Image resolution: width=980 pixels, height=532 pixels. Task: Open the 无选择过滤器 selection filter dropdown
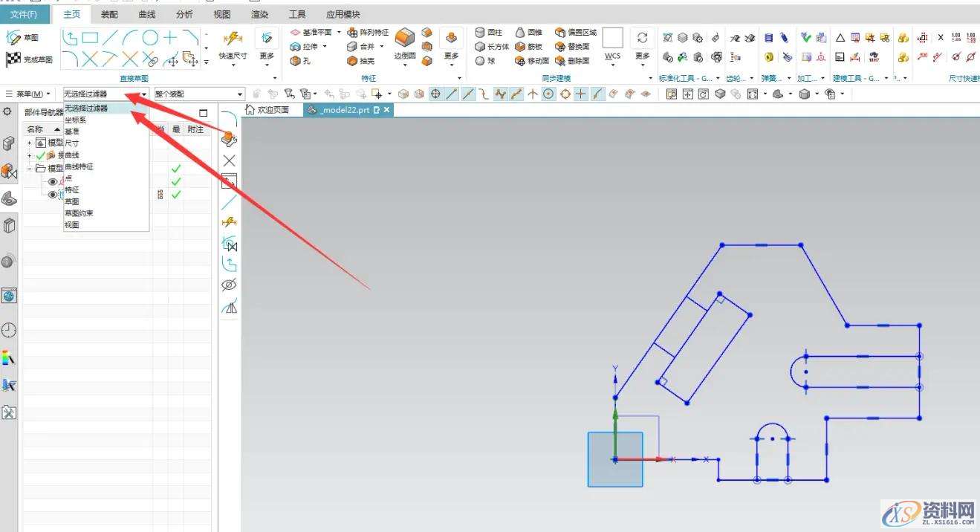tap(106, 94)
